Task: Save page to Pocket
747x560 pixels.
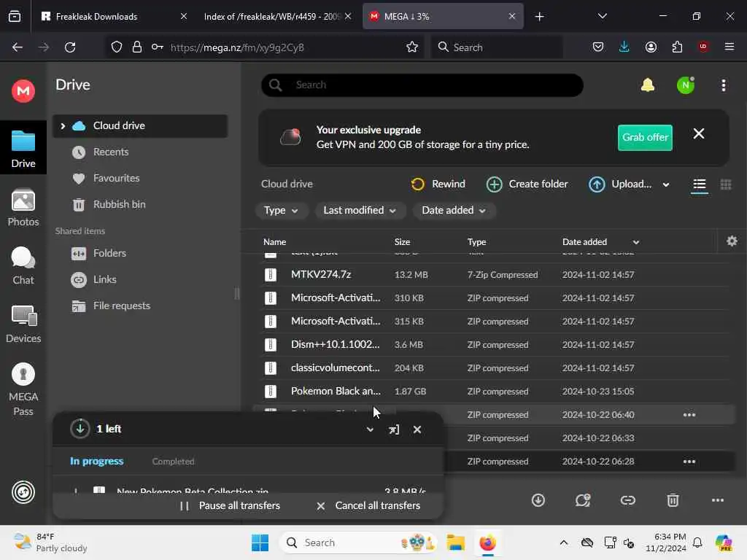Action: point(598,47)
